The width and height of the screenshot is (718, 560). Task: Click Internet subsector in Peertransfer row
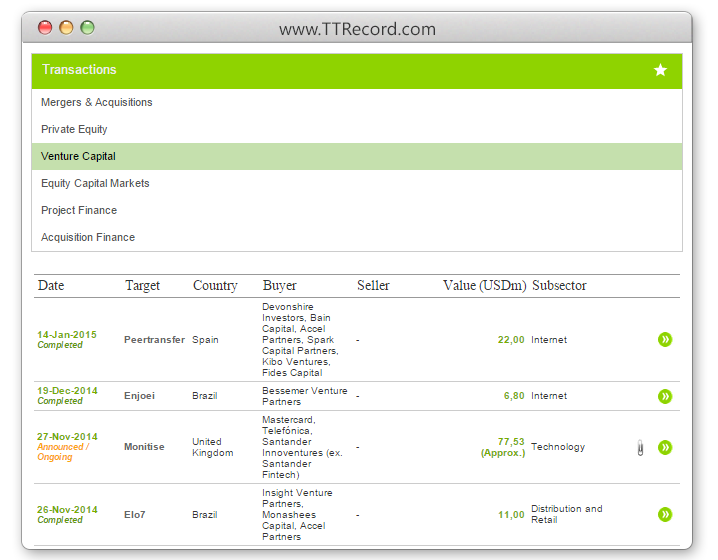coord(549,340)
